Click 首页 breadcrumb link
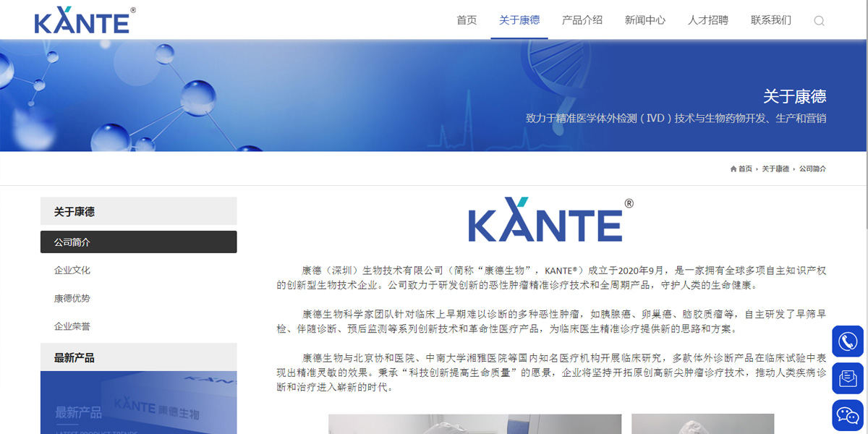Image resolution: width=868 pixels, height=434 pixels. pos(745,169)
